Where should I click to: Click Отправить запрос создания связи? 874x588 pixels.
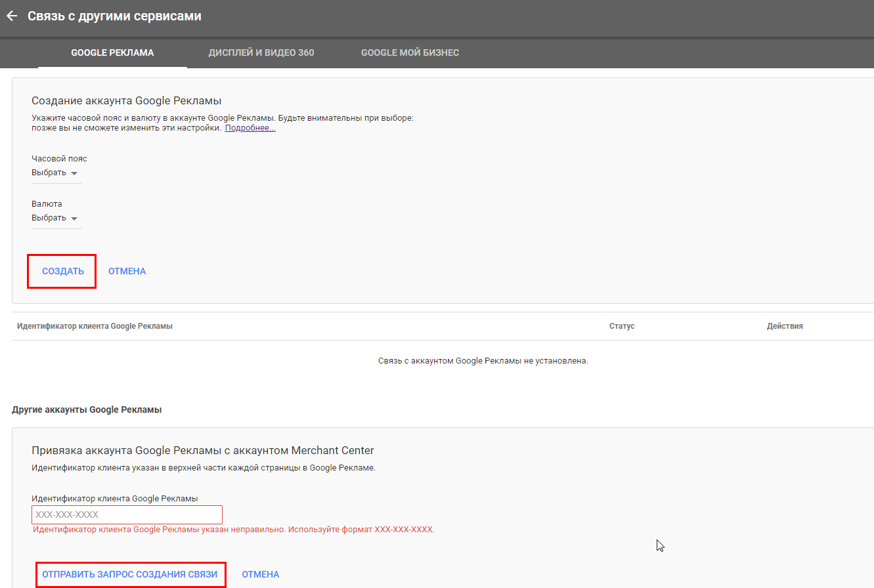[130, 574]
